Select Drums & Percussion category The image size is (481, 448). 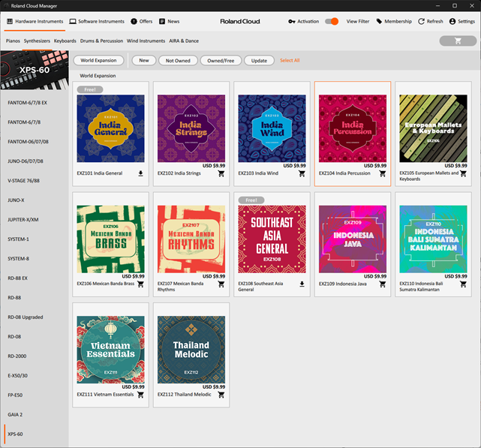coord(101,41)
